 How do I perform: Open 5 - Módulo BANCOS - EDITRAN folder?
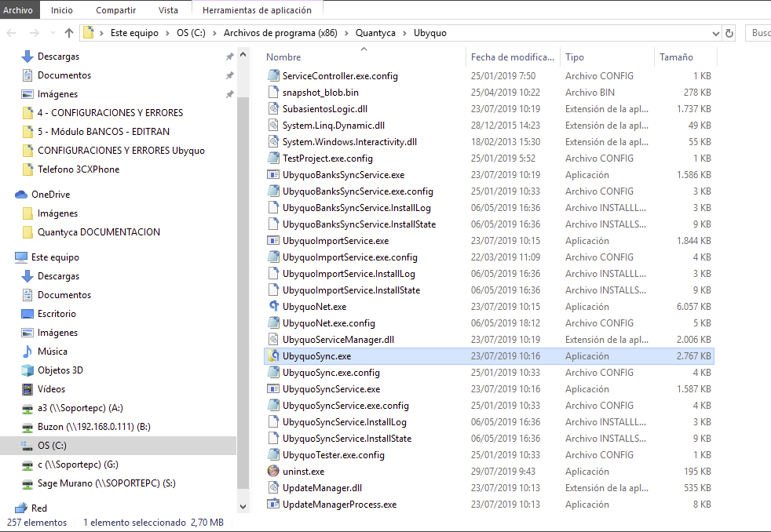tap(104, 132)
